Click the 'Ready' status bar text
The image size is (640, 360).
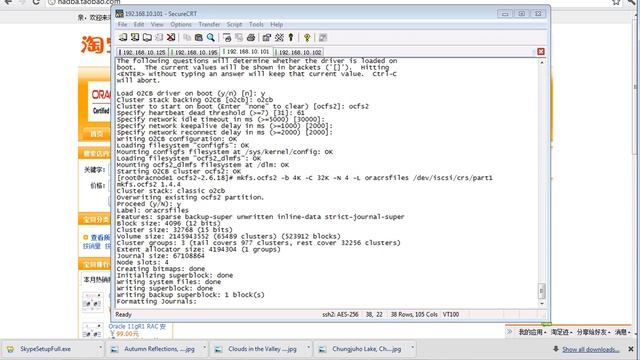pos(123,315)
